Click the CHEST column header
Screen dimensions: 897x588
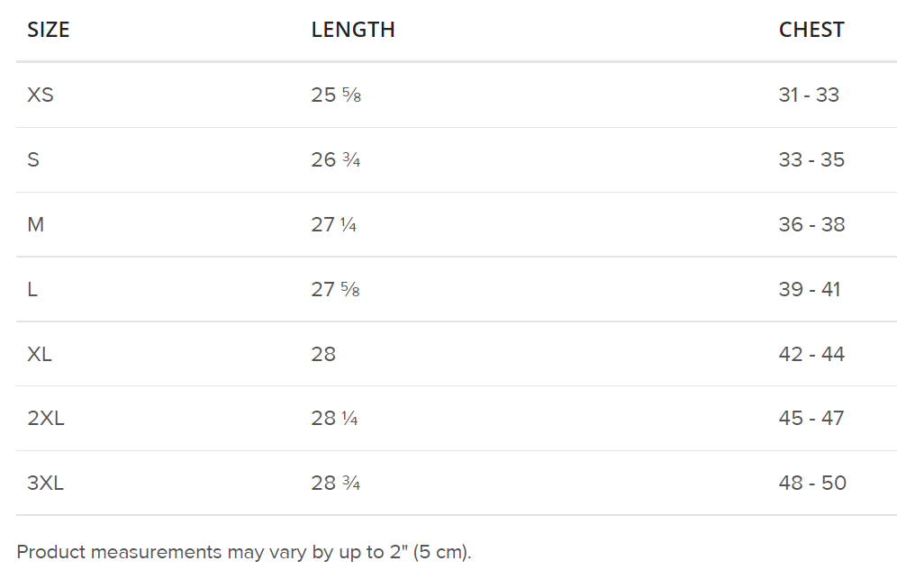811,30
